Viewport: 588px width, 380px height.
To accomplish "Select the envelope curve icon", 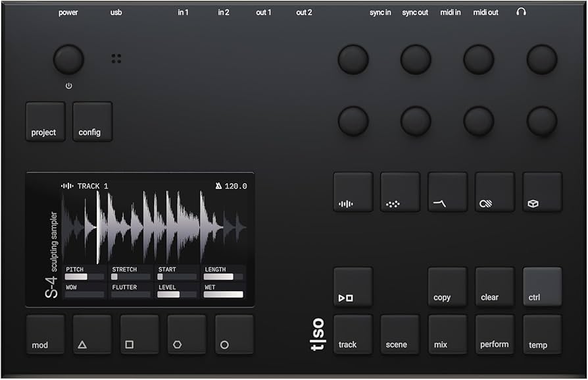I will tap(448, 191).
